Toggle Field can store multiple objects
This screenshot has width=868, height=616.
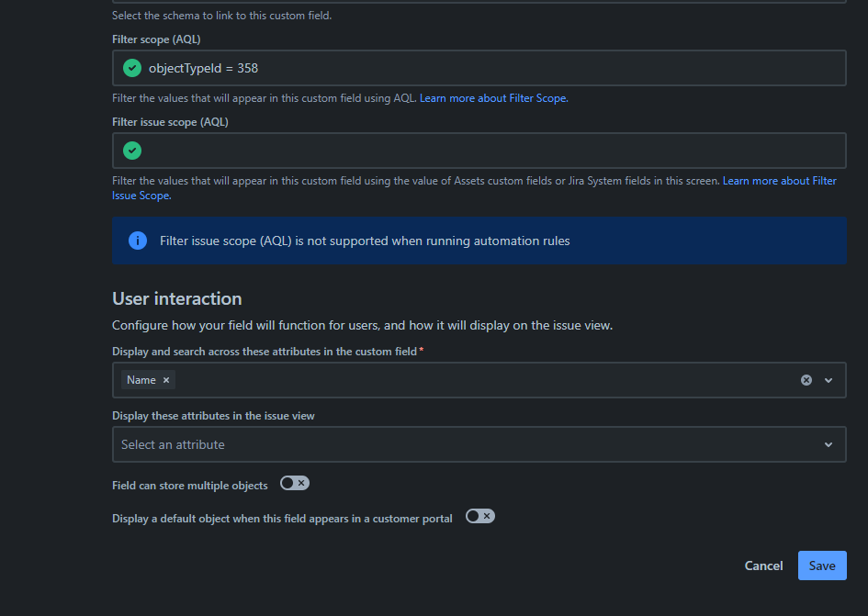pyautogui.click(x=295, y=483)
